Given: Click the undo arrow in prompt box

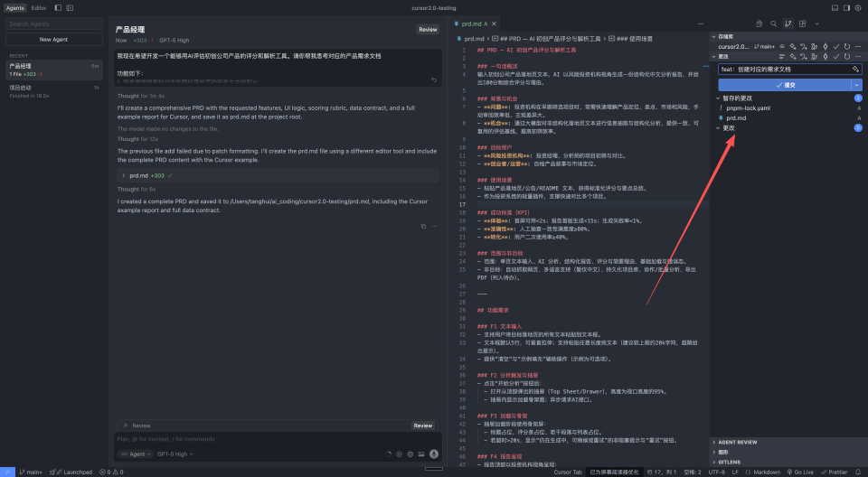Looking at the screenshot, I should [x=434, y=80].
